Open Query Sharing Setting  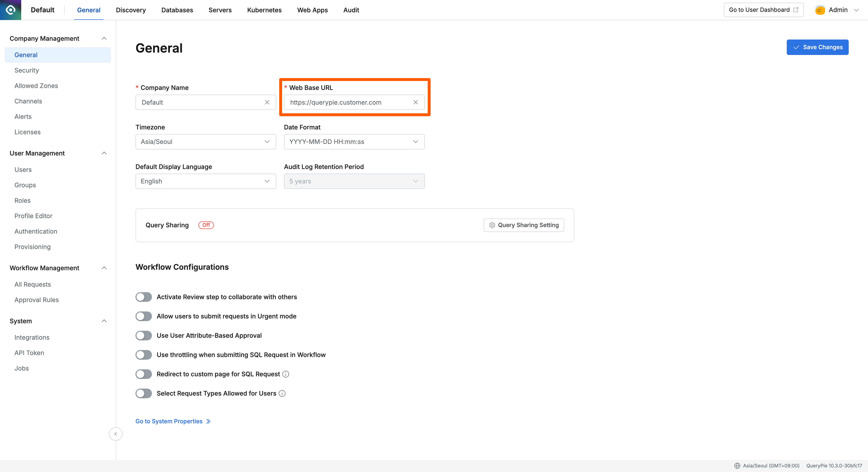(524, 225)
